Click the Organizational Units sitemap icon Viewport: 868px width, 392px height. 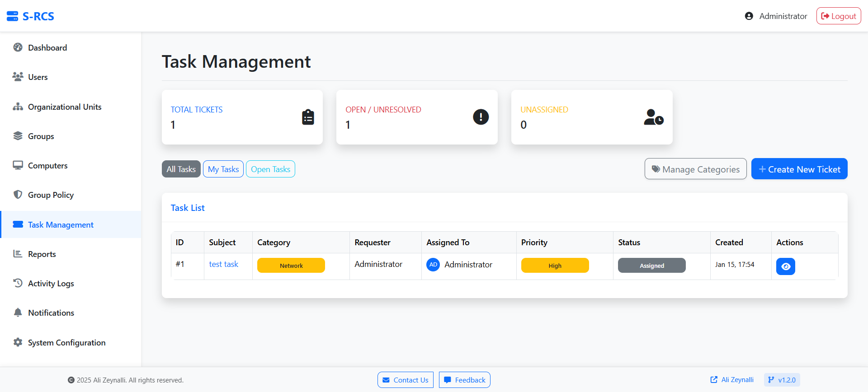tap(18, 107)
